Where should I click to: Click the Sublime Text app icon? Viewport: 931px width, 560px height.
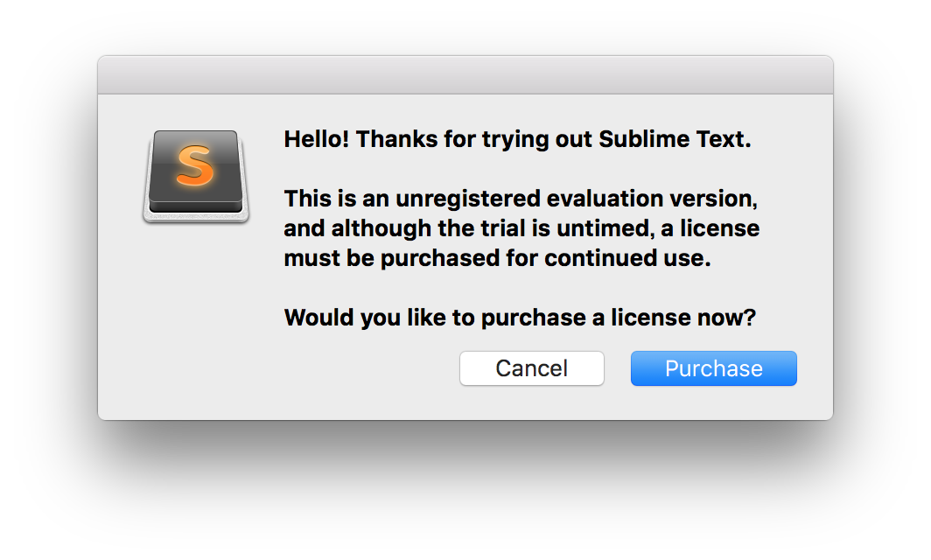[x=196, y=177]
